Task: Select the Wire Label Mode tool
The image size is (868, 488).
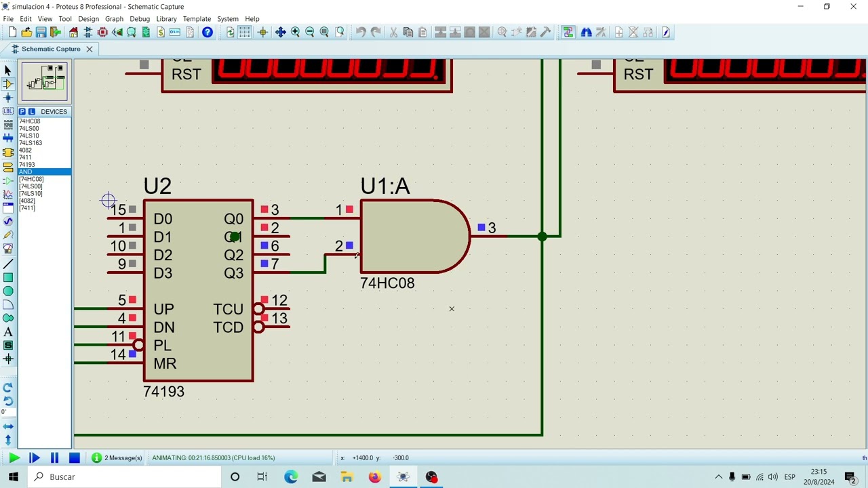Action: (8, 111)
